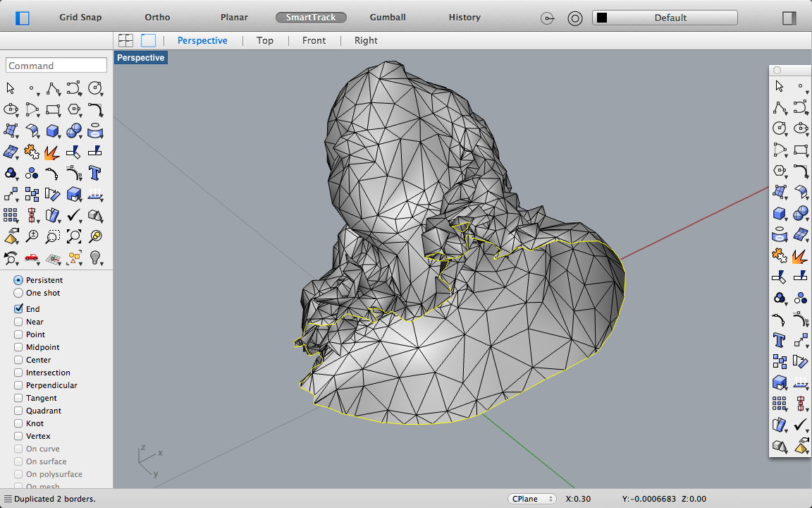
Task: Select the Zoom Window tool icon
Action: coord(53,236)
